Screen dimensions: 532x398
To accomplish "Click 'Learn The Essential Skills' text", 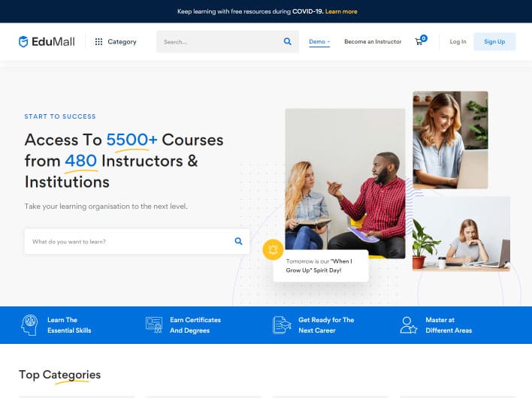I will click(69, 325).
